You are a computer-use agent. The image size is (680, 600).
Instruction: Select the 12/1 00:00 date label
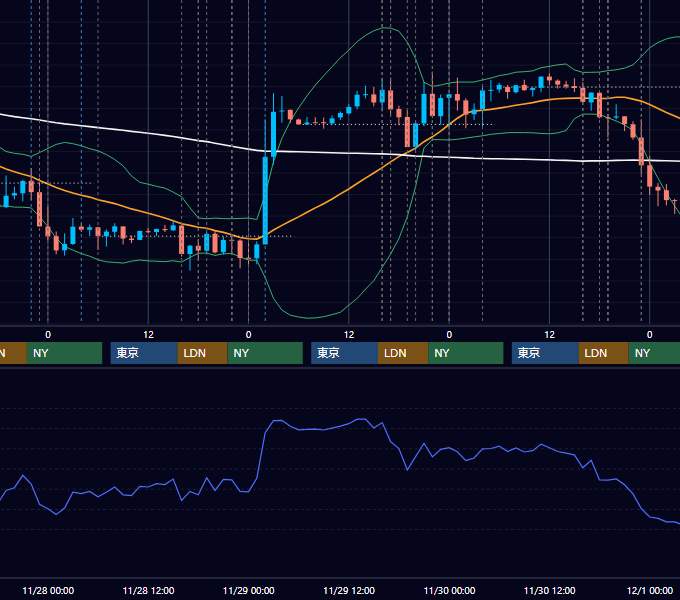(x=650, y=590)
